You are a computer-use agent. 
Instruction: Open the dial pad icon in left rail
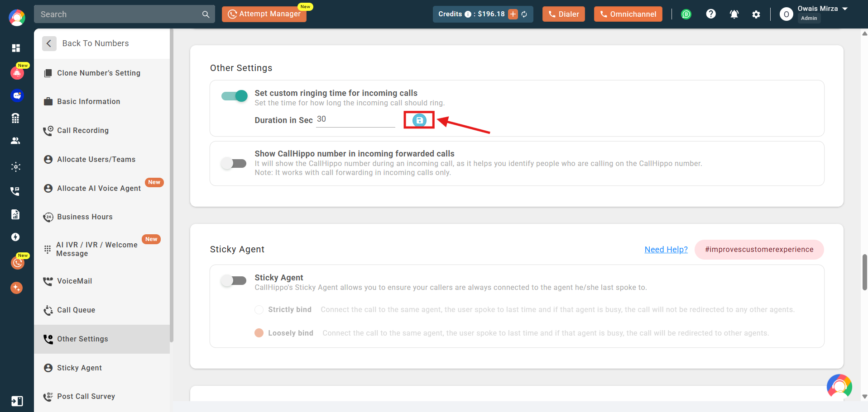point(16,118)
